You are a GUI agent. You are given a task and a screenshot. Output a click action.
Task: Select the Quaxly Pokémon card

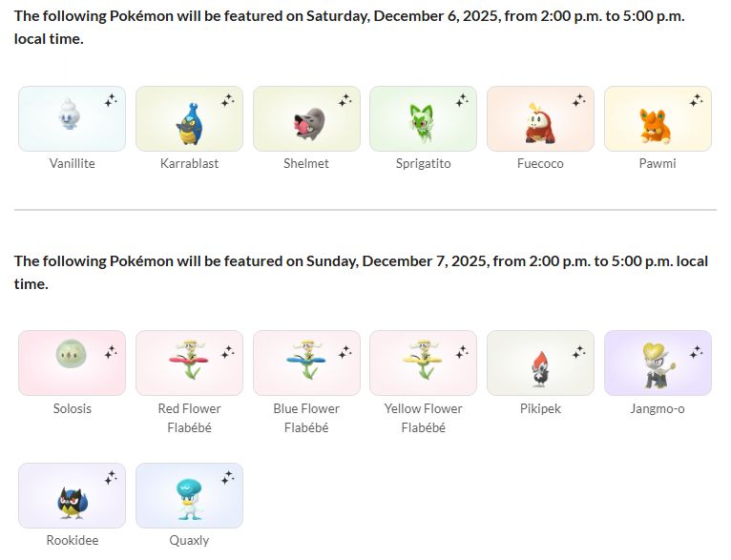189,495
